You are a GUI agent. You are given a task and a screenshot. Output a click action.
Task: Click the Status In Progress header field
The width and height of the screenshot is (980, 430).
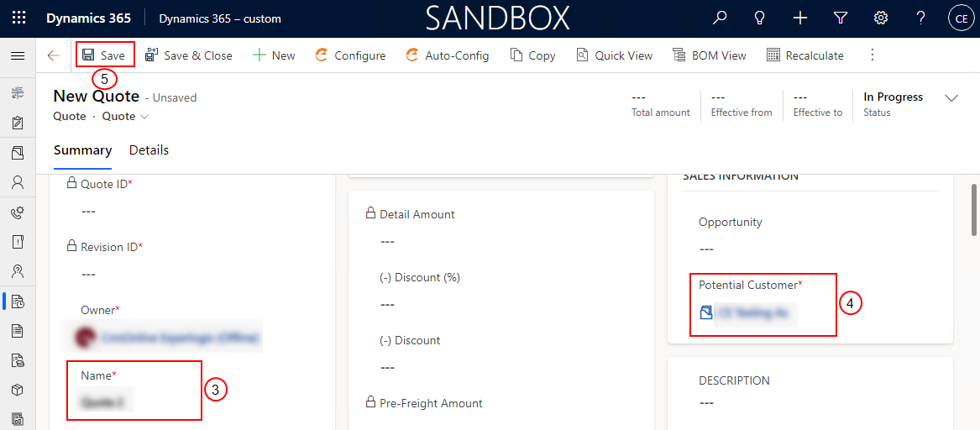[x=894, y=104]
